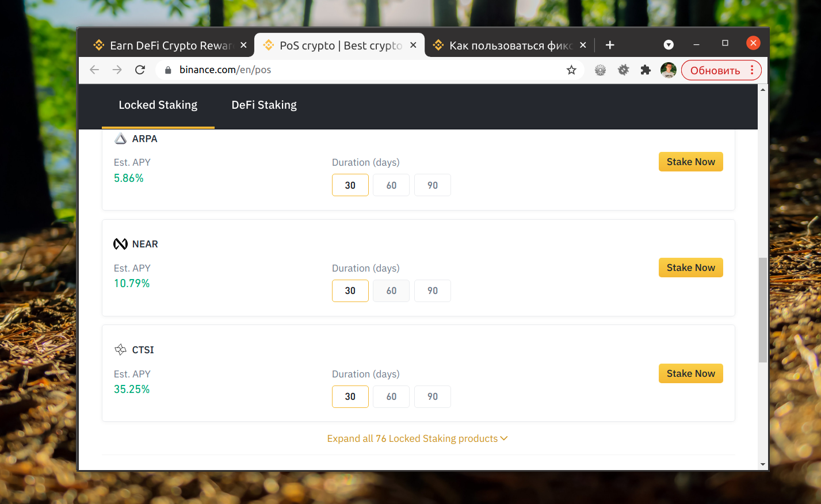
Task: Open the Chrome three-dot menu
Action: 752,70
